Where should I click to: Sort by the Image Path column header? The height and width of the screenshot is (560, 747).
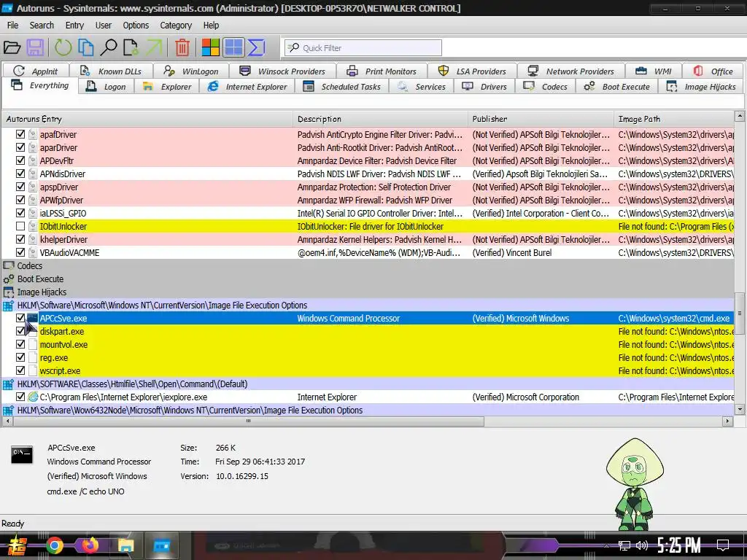(674, 119)
